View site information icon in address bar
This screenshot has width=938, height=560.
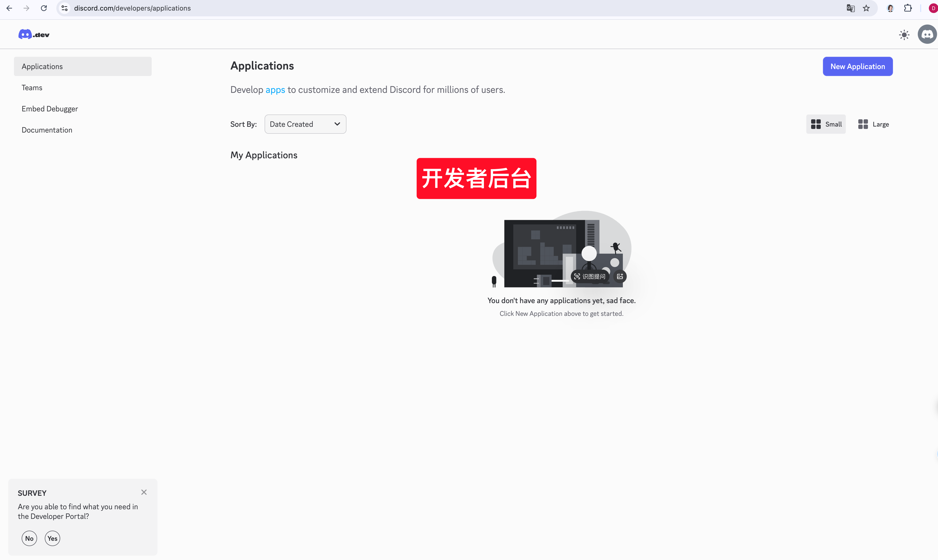pos(65,8)
